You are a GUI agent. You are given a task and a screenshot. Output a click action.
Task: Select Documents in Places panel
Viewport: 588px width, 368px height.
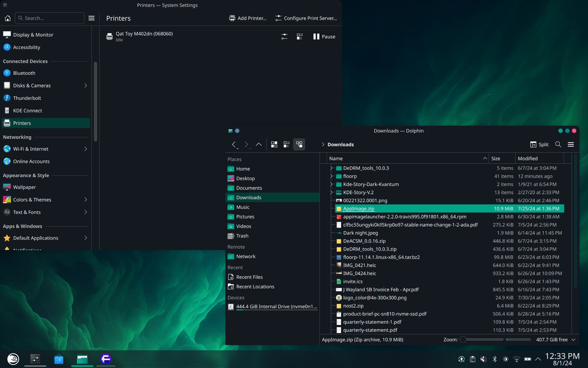[249, 188]
